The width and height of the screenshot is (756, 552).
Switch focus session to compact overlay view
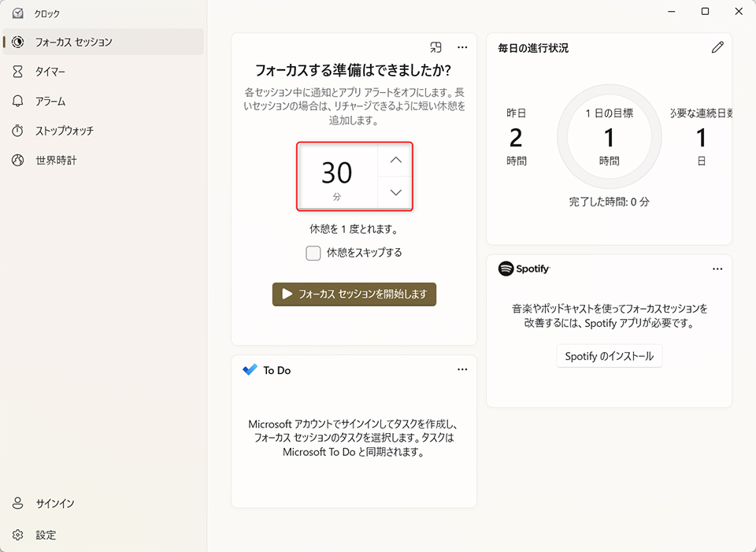[x=435, y=47]
